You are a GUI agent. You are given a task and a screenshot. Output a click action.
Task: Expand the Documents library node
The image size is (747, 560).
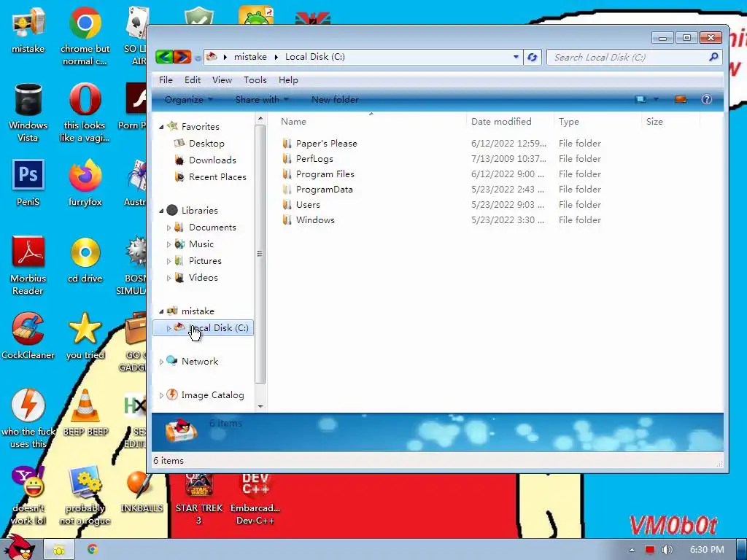coord(169,227)
